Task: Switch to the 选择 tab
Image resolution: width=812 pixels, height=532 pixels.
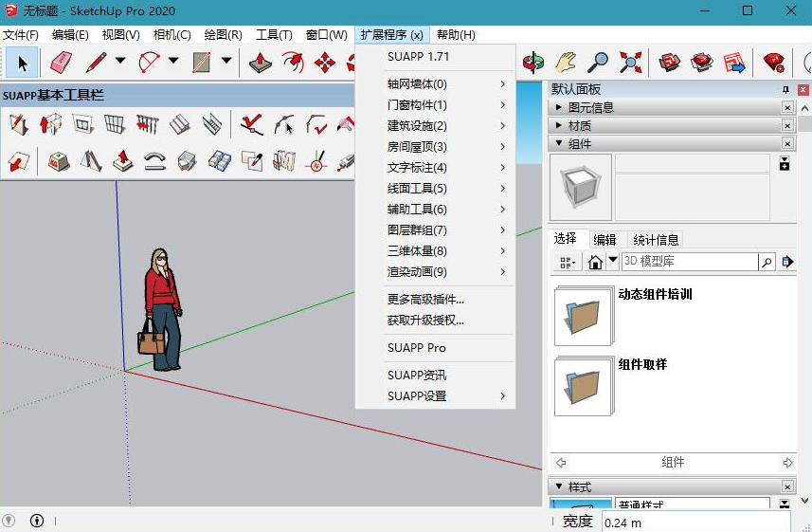Action: coord(565,239)
